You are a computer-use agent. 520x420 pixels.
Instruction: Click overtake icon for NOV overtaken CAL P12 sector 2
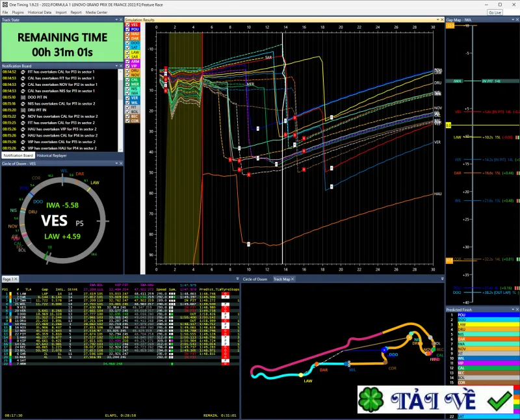pyautogui.click(x=23, y=116)
